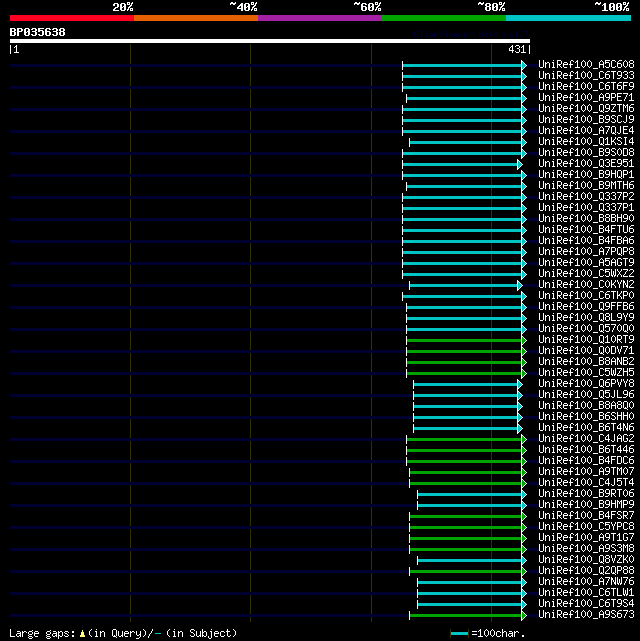Select the UniRef100_A5AGT9 label
This screenshot has height=641, width=640.
tap(586, 263)
